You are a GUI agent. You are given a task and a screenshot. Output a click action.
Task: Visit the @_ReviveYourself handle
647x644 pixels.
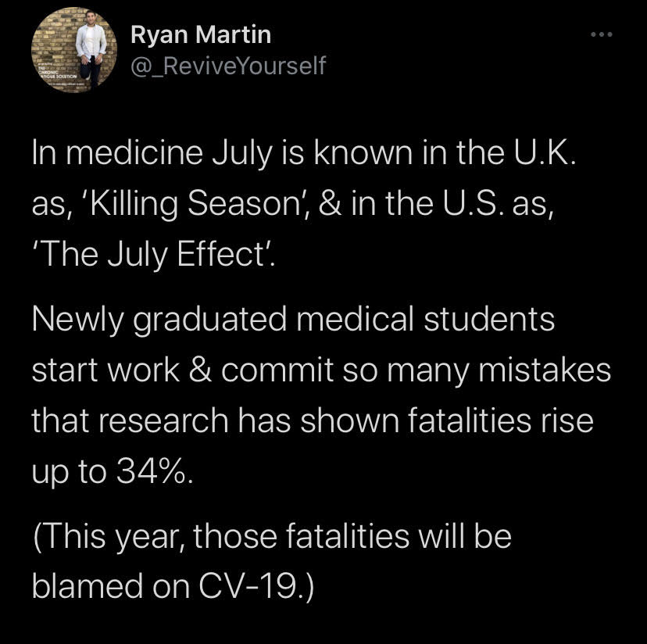coord(228,66)
